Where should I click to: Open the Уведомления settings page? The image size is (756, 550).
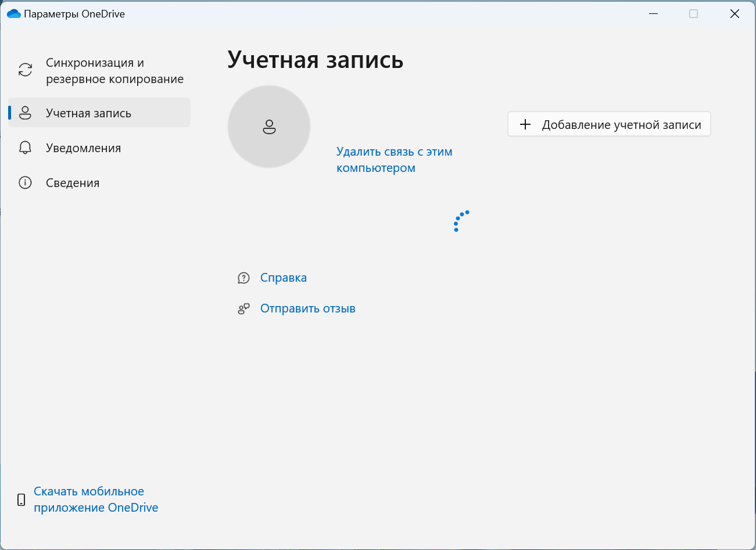point(99,148)
